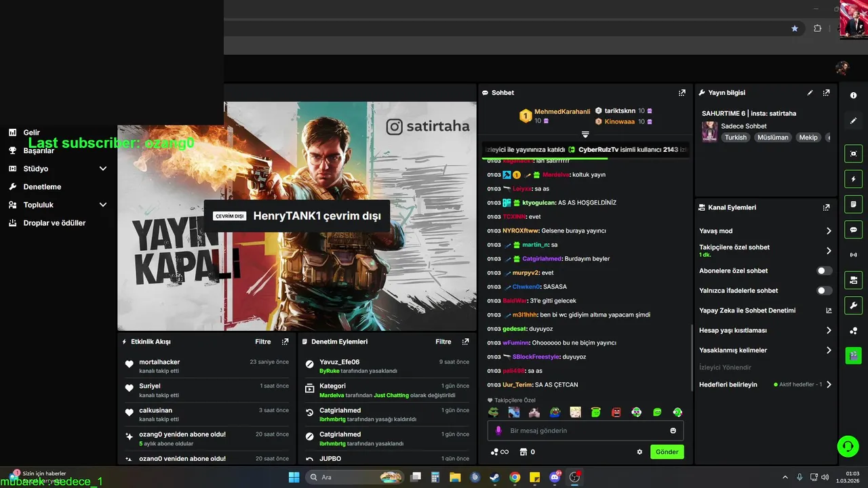Click mortalhacker entry in activity feed

206,366
